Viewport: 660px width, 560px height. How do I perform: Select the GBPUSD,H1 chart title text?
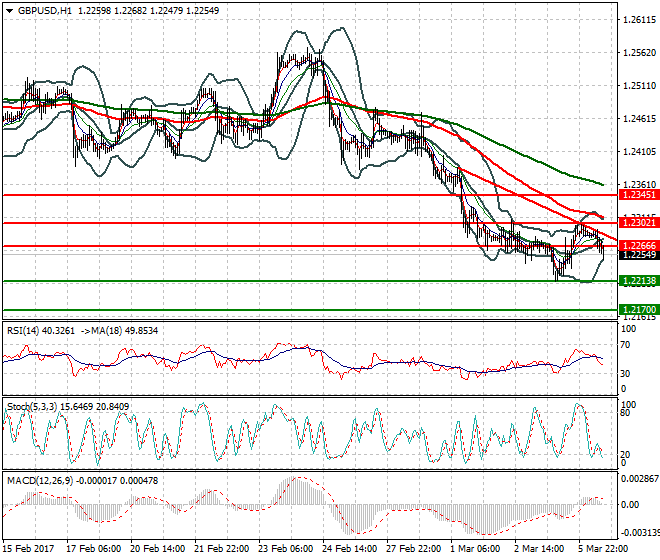[45, 11]
